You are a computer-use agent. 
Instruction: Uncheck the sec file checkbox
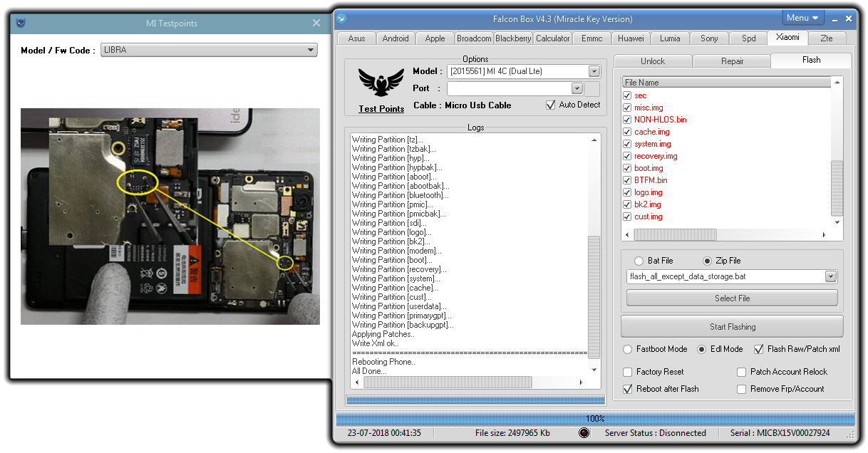tap(627, 95)
